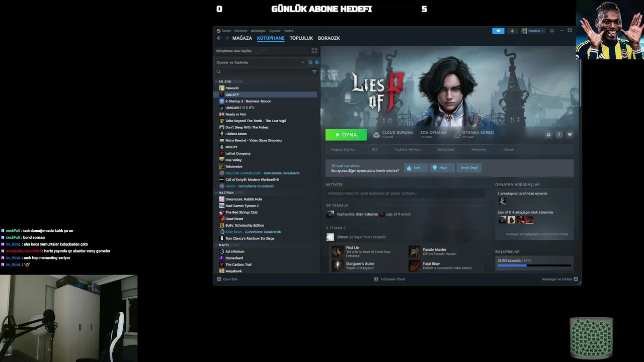Collapse the HAZİRAN section
The image size is (644, 362).
pyautogui.click(x=216, y=193)
